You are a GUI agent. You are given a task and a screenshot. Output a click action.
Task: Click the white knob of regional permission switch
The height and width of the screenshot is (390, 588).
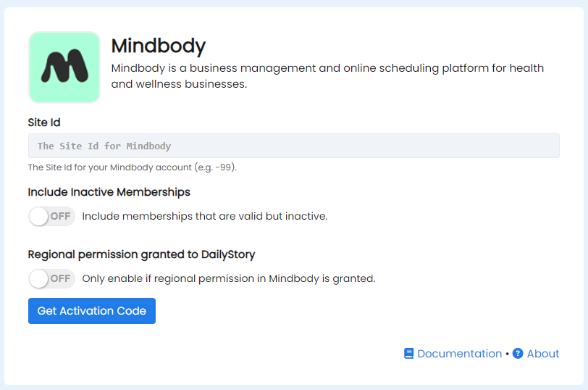coord(38,278)
